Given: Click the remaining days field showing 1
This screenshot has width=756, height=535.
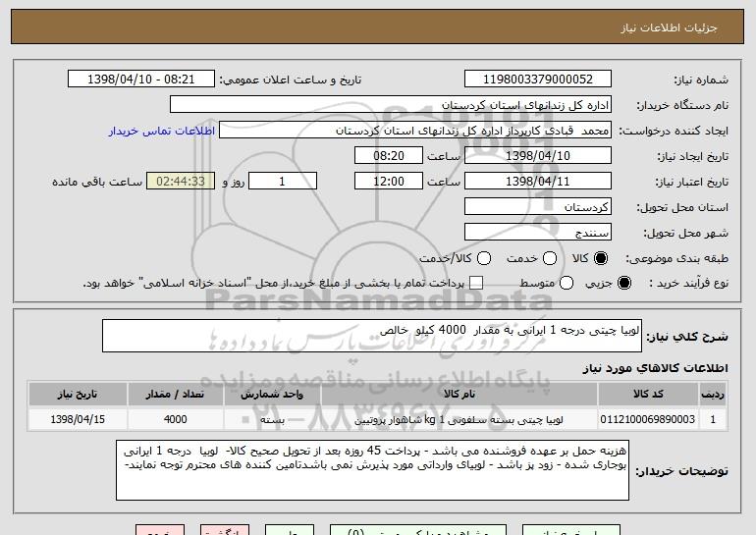Looking at the screenshot, I should pos(283,182).
